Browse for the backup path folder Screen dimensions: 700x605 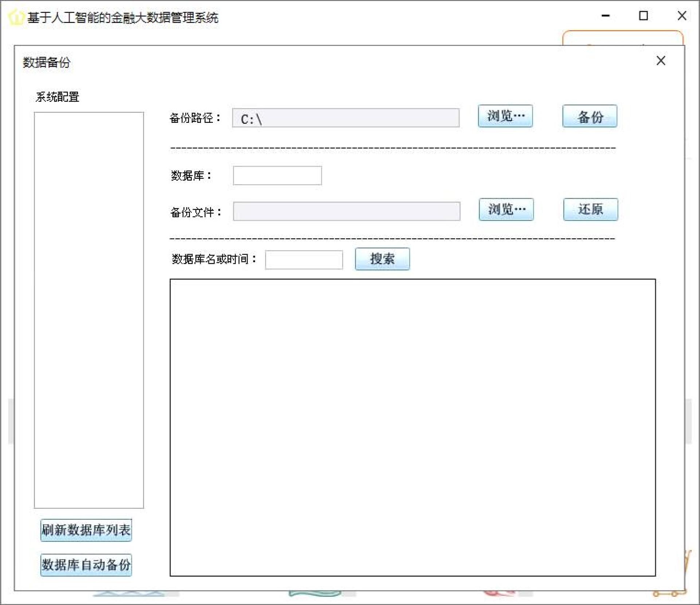click(x=505, y=116)
